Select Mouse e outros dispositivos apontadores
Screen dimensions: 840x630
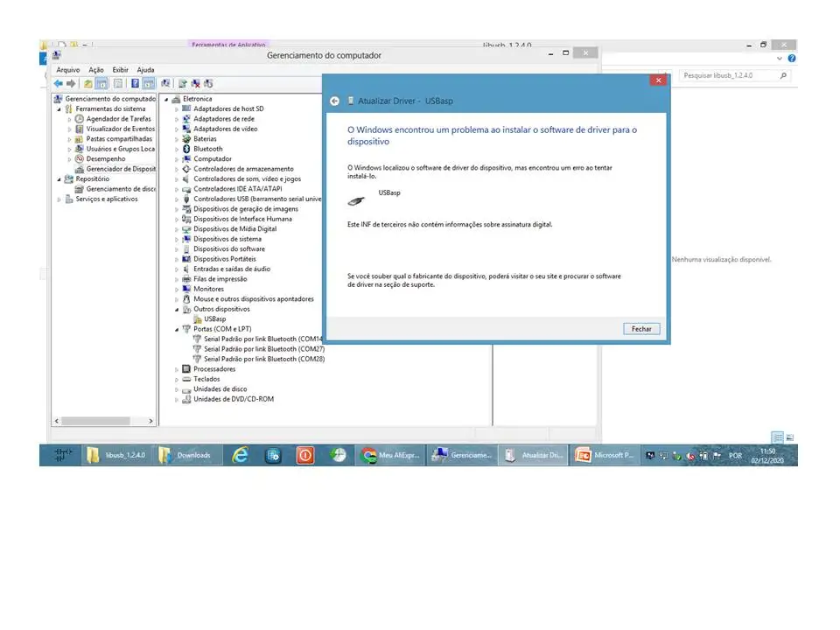254,299
